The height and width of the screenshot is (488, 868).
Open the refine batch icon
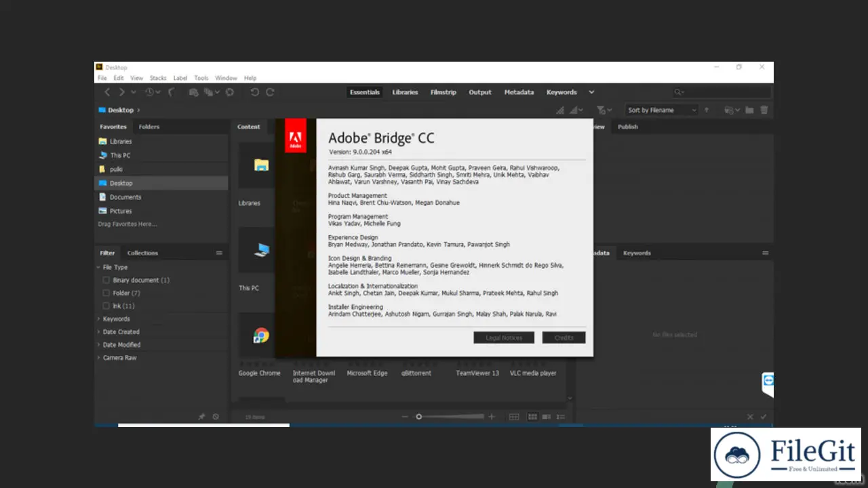point(210,92)
